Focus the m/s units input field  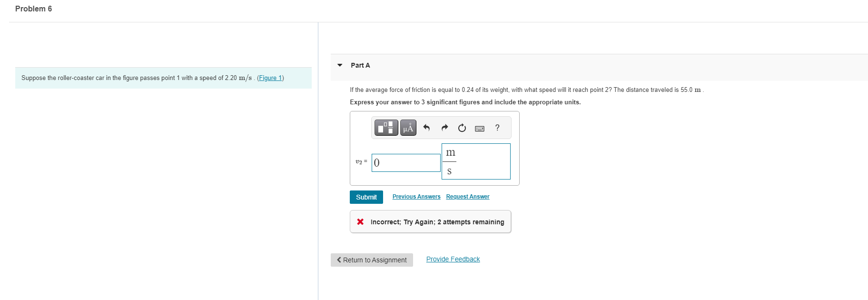click(x=476, y=161)
